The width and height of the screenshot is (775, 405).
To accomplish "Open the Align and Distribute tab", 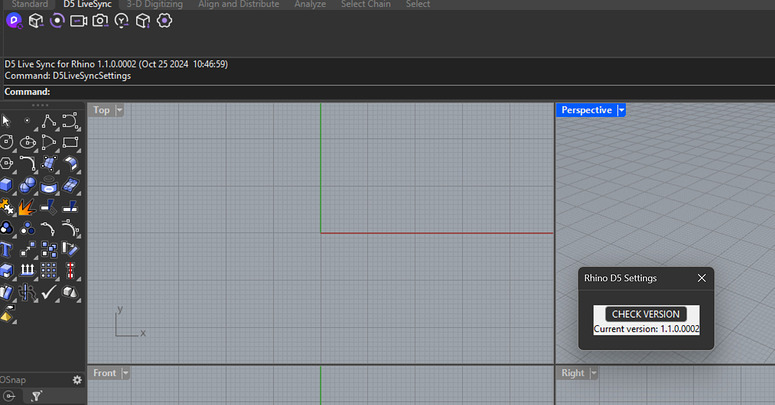I will 239,4.
